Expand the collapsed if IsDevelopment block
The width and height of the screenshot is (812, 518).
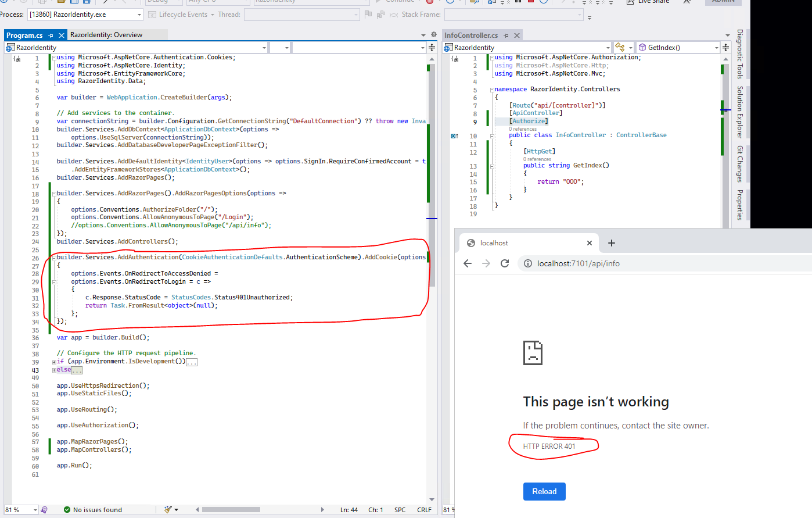(54, 362)
